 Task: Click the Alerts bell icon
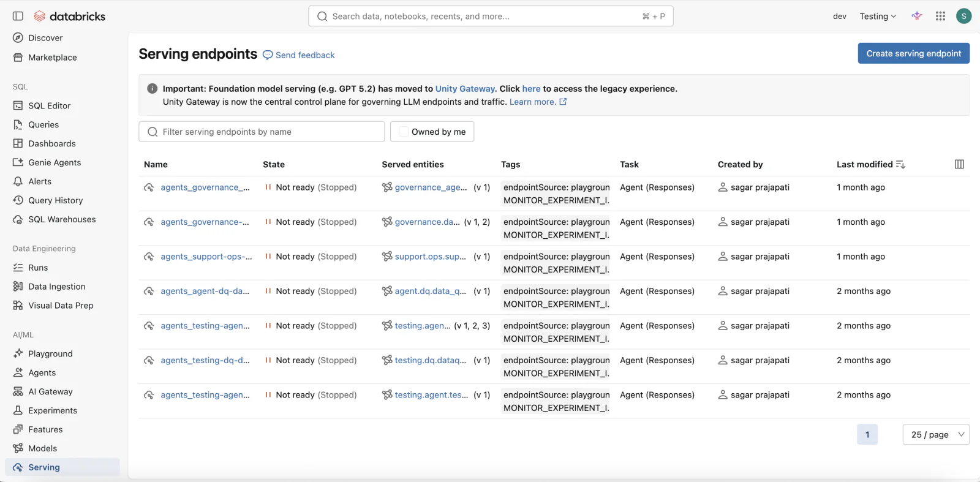click(18, 181)
